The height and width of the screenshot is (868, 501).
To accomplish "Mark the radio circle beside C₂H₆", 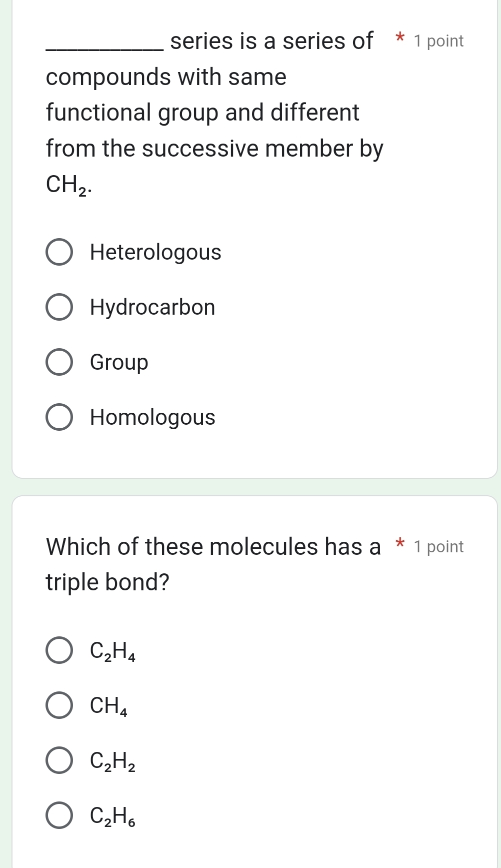I will [x=59, y=816].
